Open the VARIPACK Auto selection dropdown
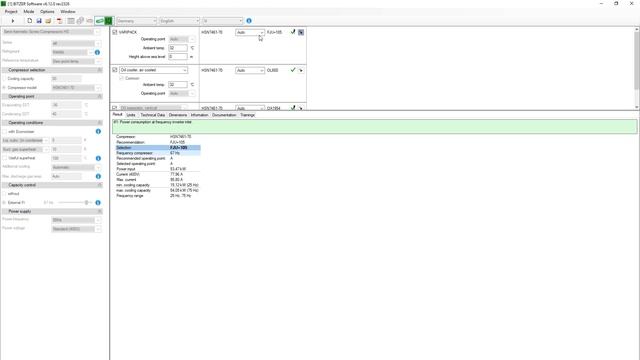 pos(250,32)
